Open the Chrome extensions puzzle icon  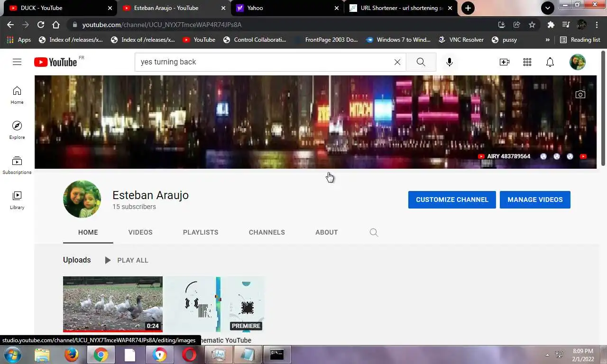(551, 25)
